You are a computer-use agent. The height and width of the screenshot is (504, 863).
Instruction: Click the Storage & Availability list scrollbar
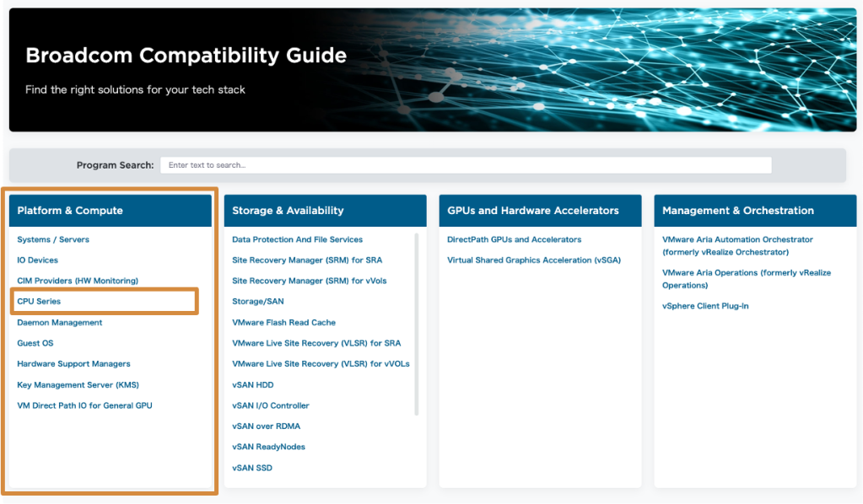click(x=417, y=324)
